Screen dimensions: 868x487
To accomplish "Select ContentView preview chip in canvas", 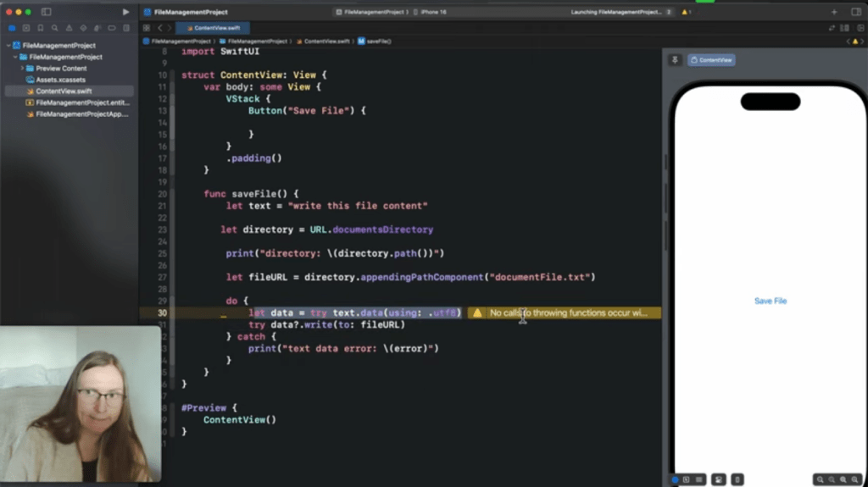I will [711, 60].
